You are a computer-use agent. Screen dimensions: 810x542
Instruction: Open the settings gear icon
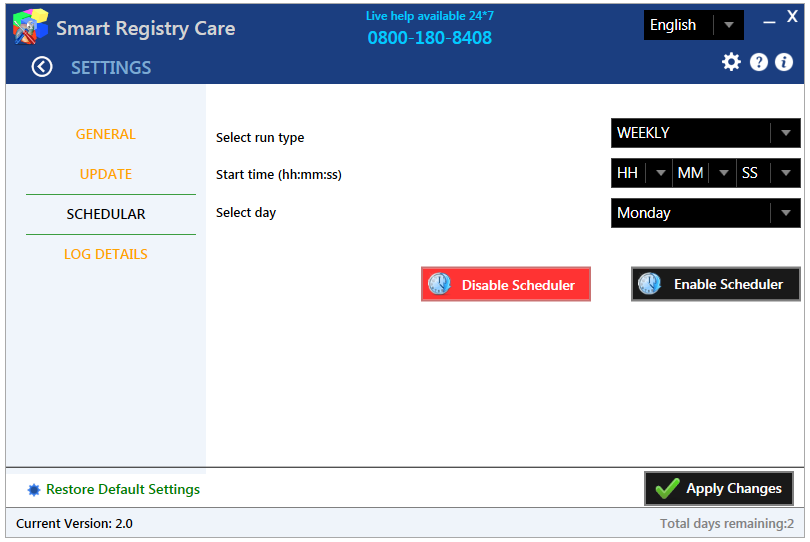pyautogui.click(x=731, y=62)
